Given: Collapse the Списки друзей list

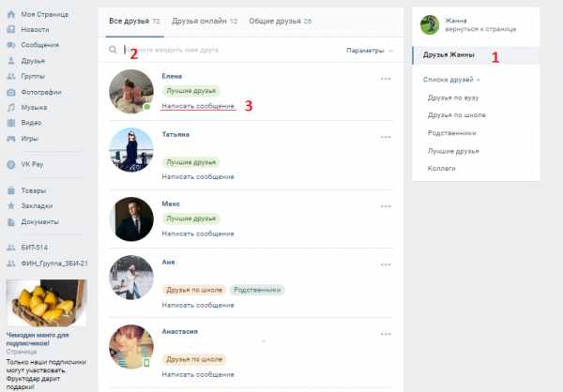Looking at the screenshot, I should coord(451,80).
